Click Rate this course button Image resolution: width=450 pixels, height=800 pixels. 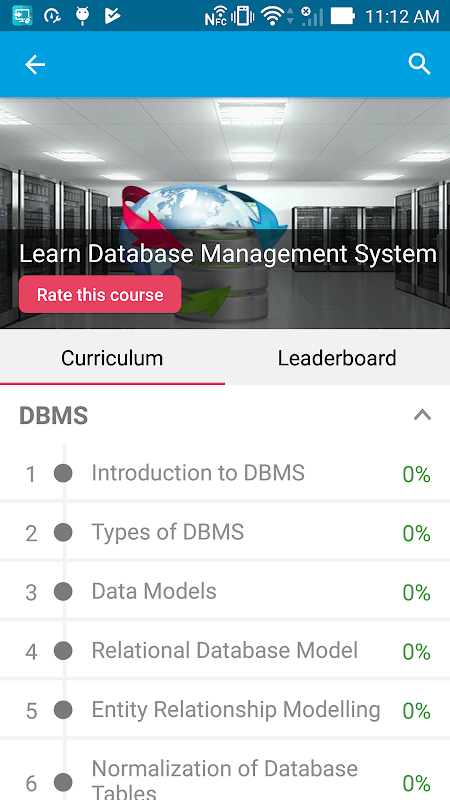point(100,294)
